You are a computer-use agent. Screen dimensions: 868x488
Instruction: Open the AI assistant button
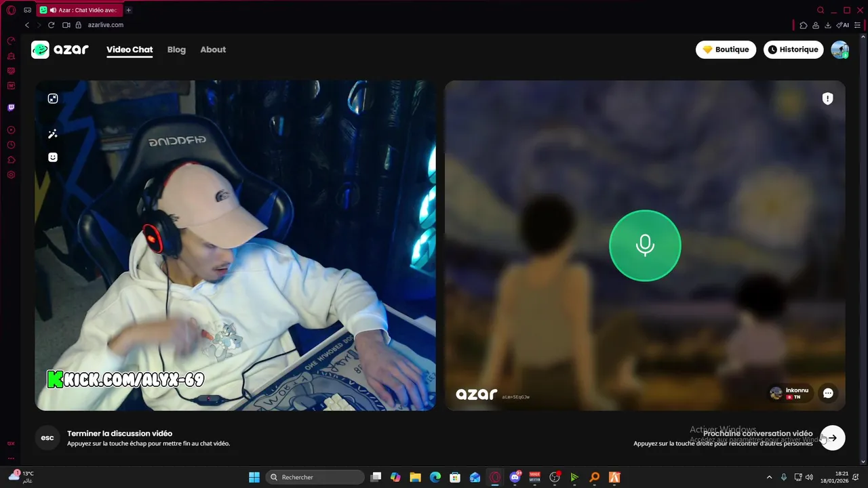[x=843, y=25]
